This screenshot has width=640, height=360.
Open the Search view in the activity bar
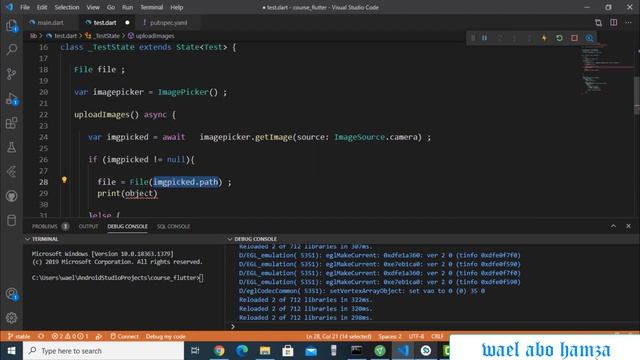(x=11, y=49)
